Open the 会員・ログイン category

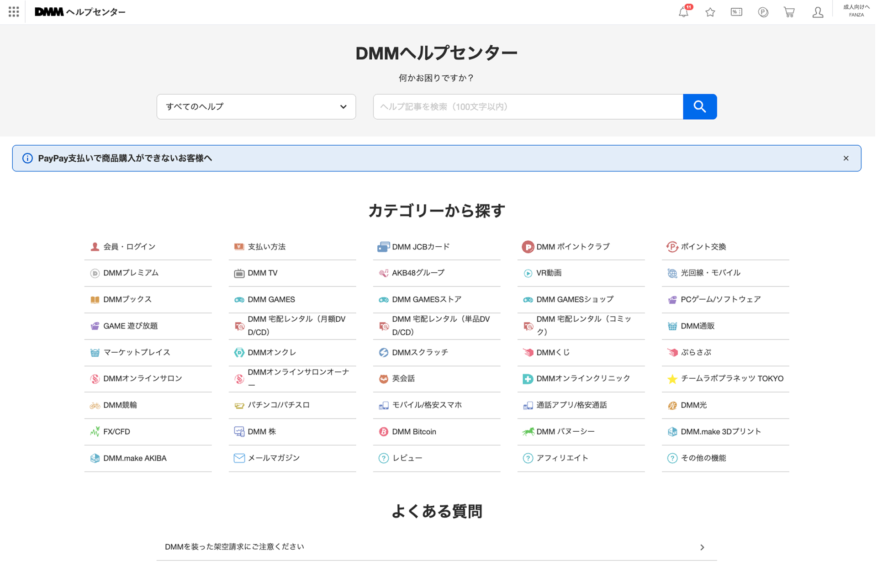[129, 247]
